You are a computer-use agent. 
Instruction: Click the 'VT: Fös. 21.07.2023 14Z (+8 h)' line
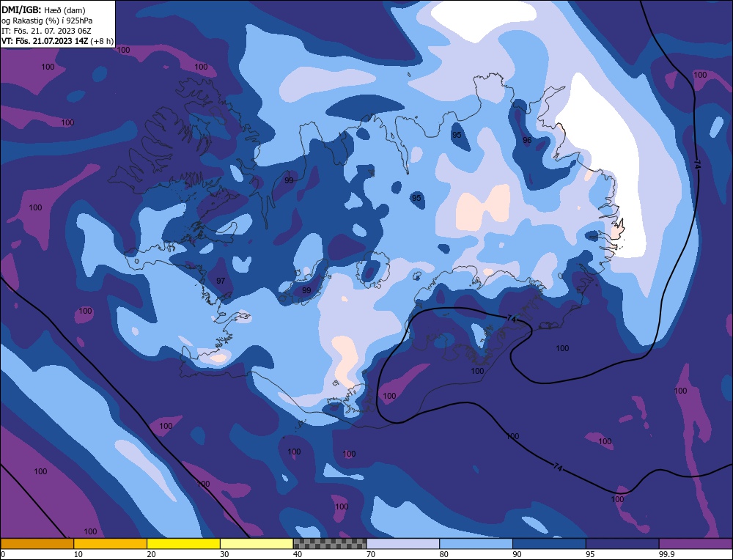coord(57,41)
